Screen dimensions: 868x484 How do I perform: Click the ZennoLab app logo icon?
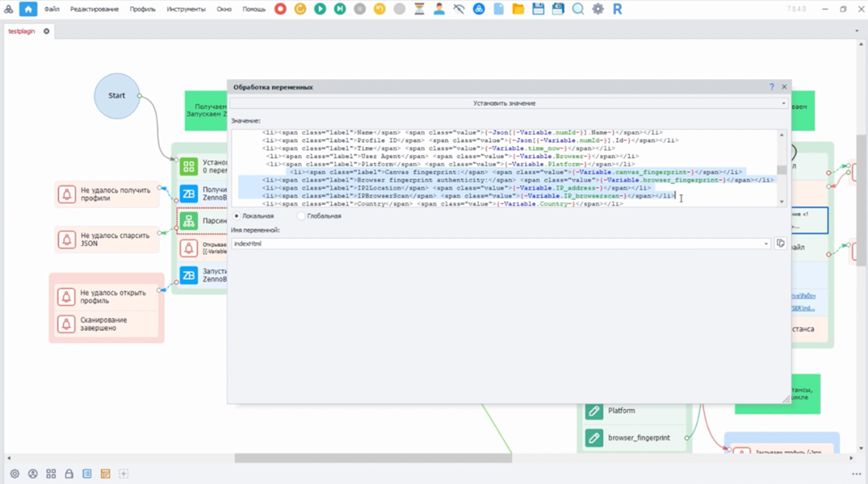(x=8, y=9)
